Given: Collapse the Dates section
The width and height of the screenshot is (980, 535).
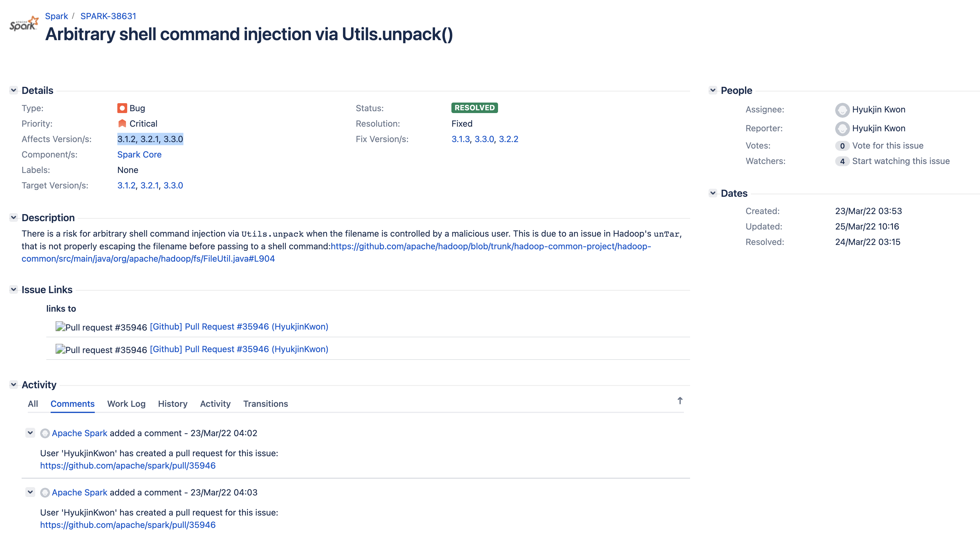Looking at the screenshot, I should point(713,193).
